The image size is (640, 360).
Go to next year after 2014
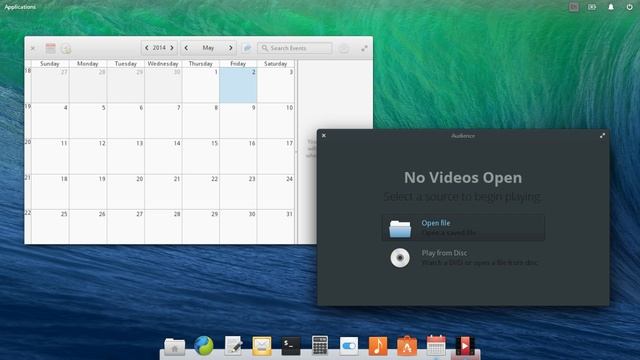172,48
